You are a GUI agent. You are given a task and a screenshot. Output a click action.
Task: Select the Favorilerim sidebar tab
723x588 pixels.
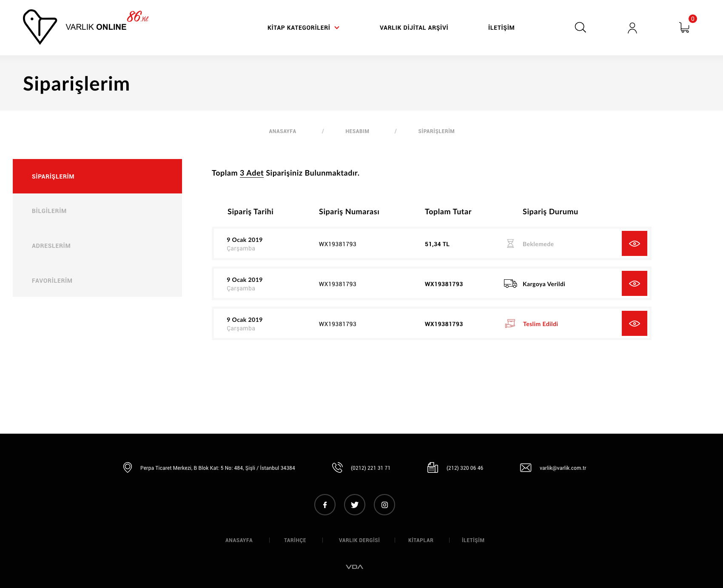point(97,281)
